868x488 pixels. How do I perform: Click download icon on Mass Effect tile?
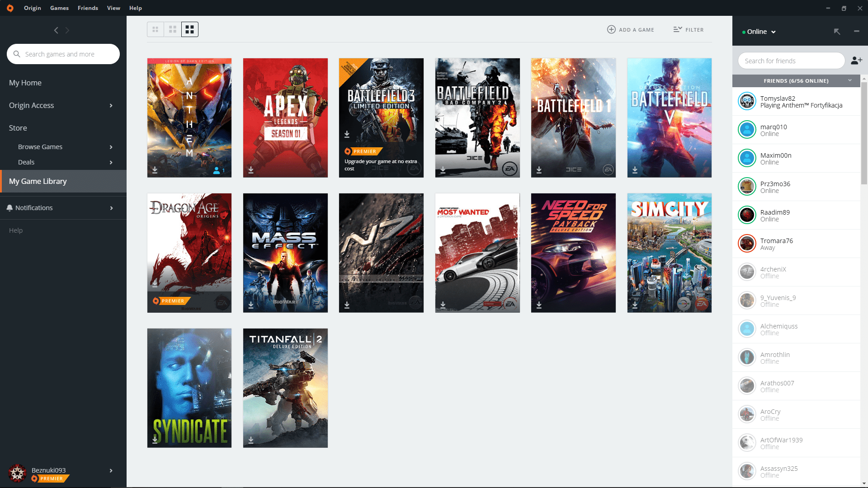click(x=251, y=305)
